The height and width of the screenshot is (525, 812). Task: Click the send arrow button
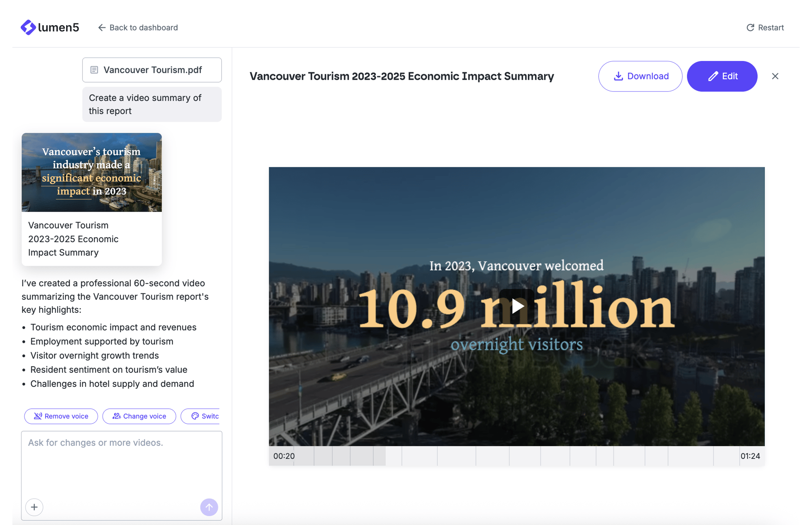(x=209, y=507)
